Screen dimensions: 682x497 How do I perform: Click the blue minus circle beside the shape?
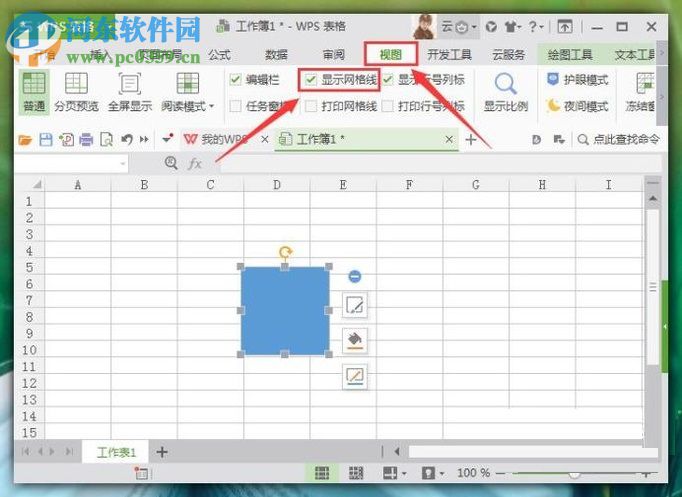[355, 276]
